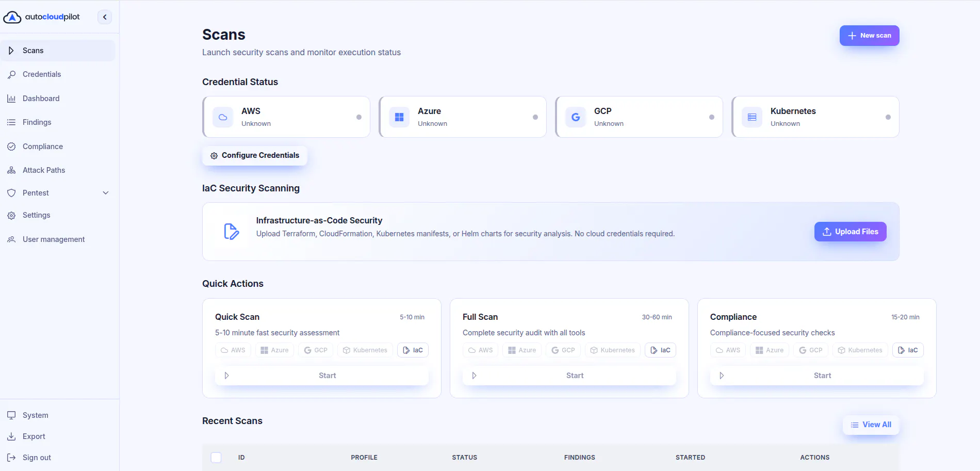Viewport: 980px width, 471px height.
Task: Click the Infrastructure-as-Code file edit icon
Action: tap(232, 232)
